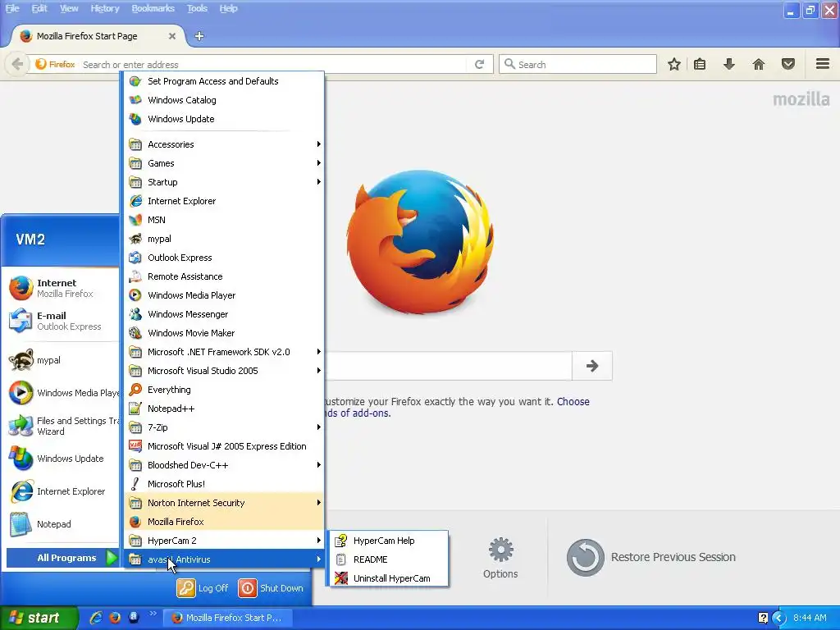Viewport: 840px width, 630px height.
Task: Open the Bookmarks menu
Action: pyautogui.click(x=153, y=8)
